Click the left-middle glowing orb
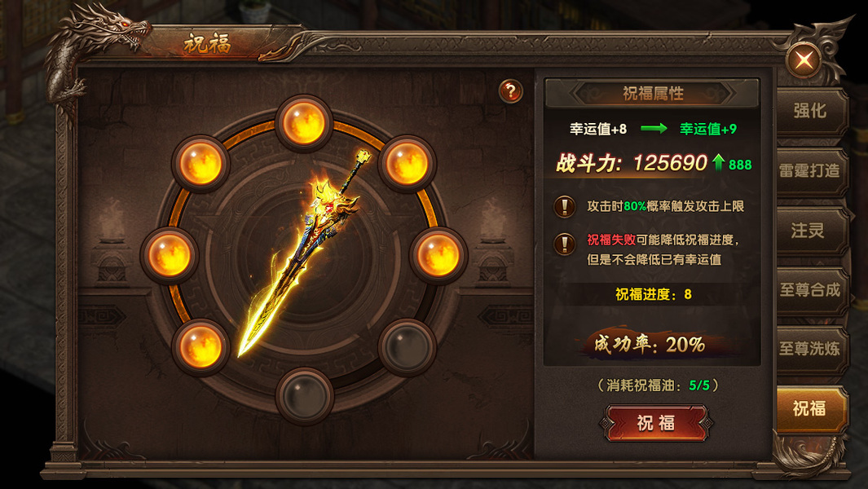 click(170, 255)
